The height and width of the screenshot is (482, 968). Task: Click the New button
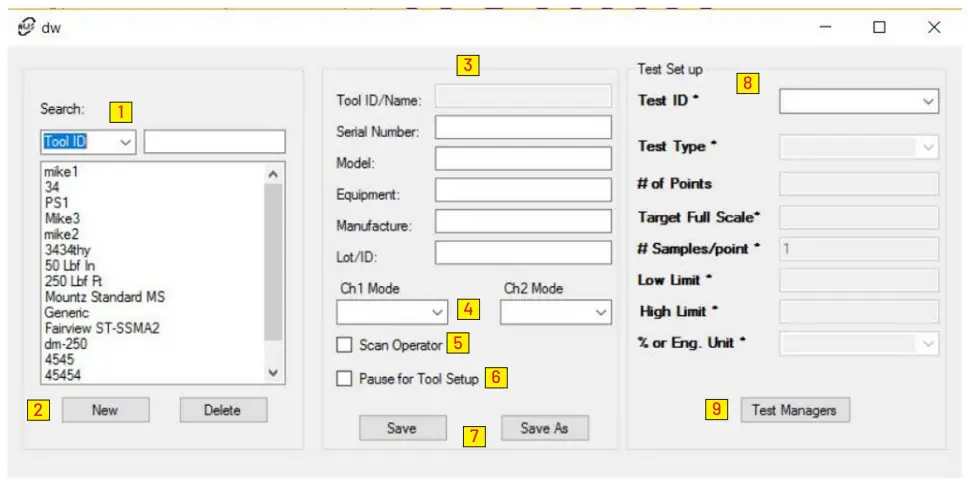click(x=105, y=410)
